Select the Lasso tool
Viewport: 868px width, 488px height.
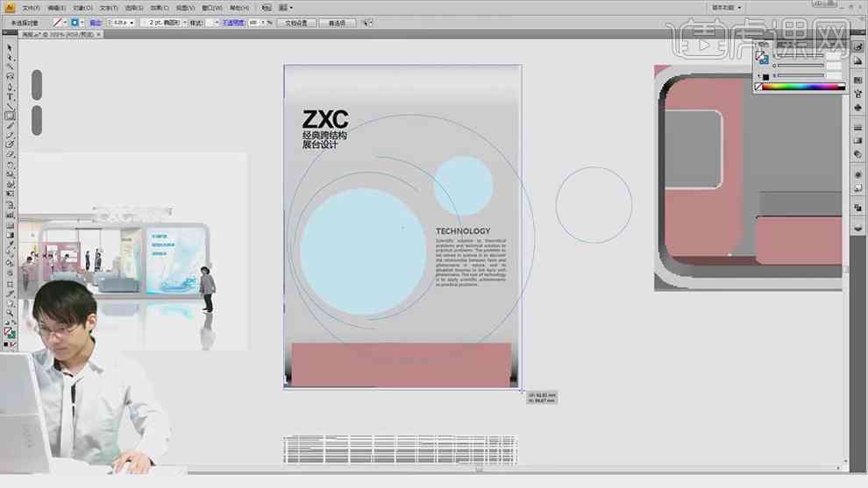click(x=10, y=77)
